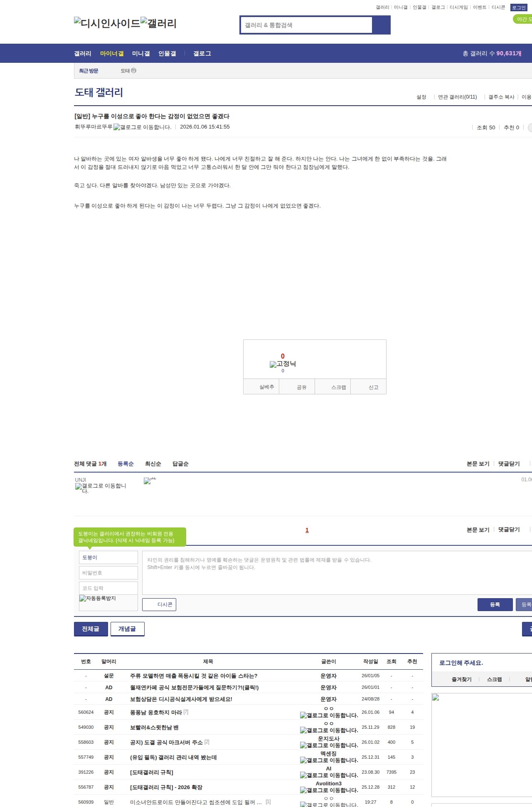The width and height of the screenshot is (532, 807).
Task: Expand the 연관 갤러리(0/11) list
Action: point(457,97)
